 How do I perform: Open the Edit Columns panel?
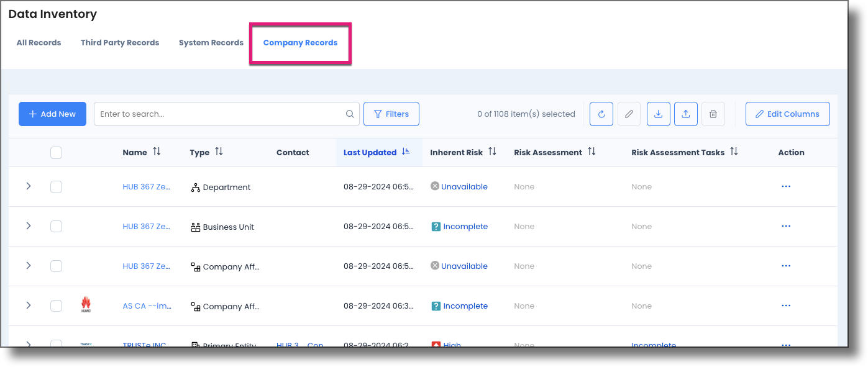tap(787, 114)
